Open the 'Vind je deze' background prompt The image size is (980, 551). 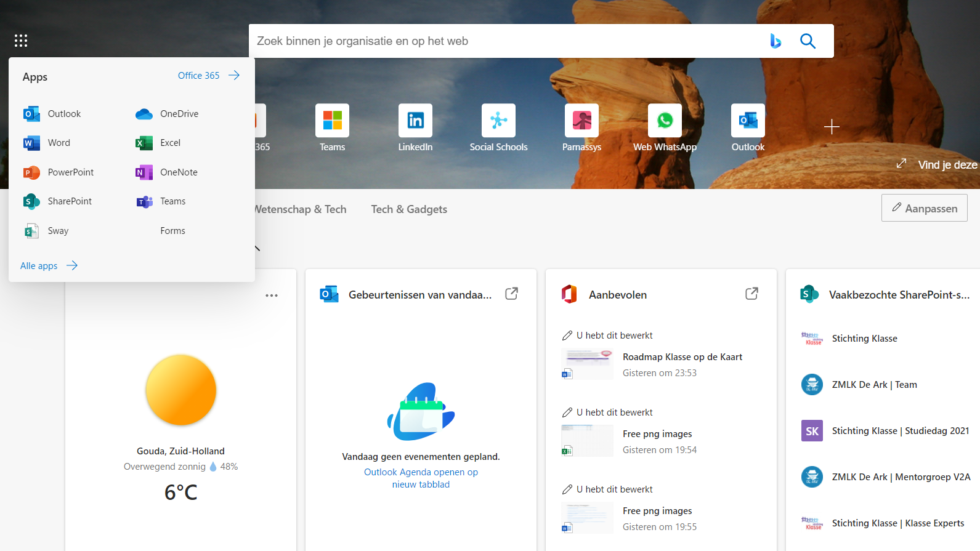coord(947,165)
